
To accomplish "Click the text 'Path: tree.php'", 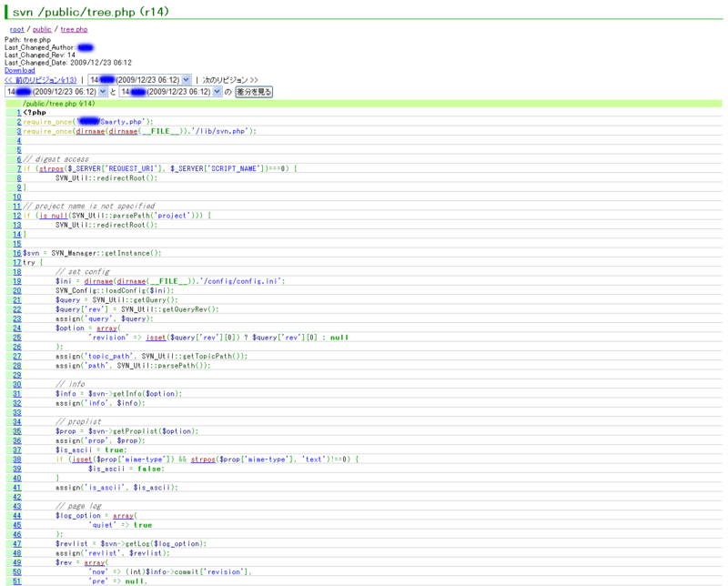I will pos(28,40).
